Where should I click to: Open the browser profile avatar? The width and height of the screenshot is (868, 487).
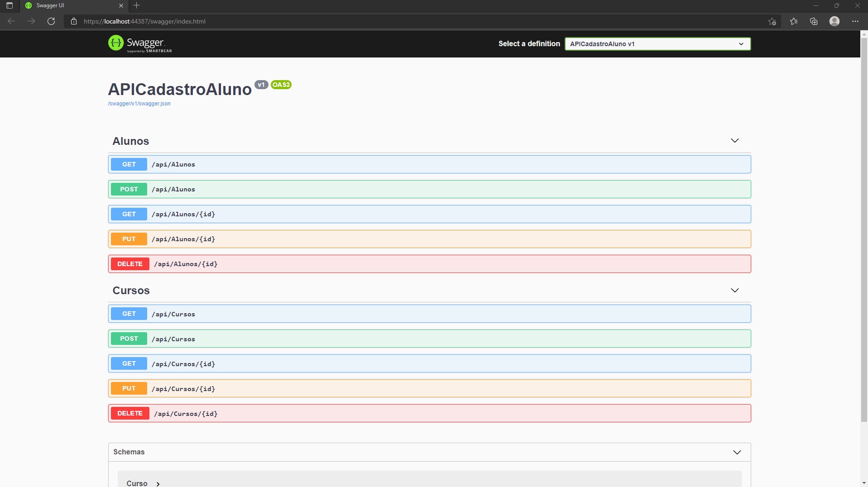coord(834,21)
